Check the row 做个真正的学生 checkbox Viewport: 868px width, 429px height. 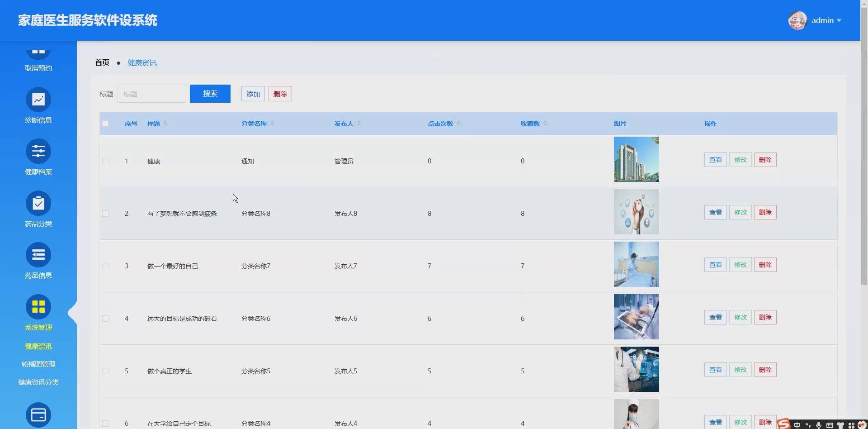(105, 371)
